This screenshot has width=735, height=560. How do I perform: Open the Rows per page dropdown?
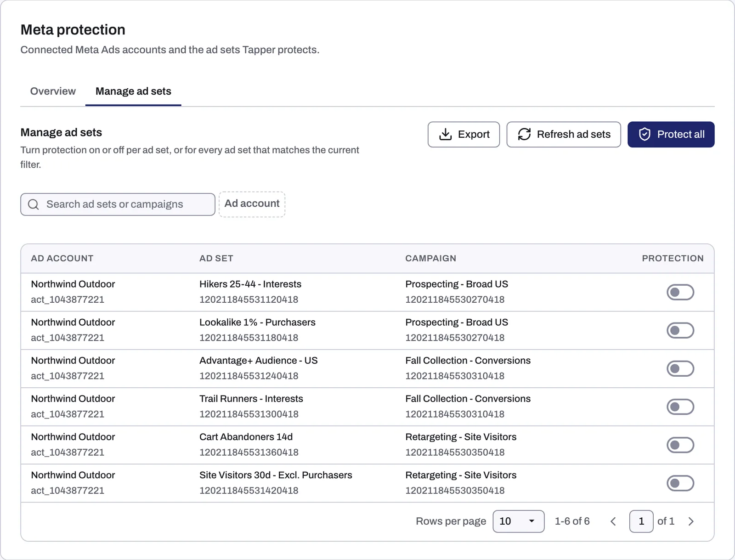[x=519, y=521]
